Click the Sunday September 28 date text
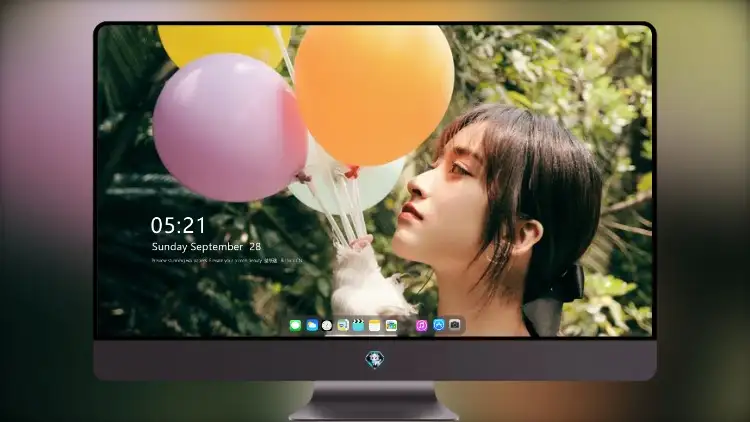The image size is (750, 422). (x=206, y=246)
